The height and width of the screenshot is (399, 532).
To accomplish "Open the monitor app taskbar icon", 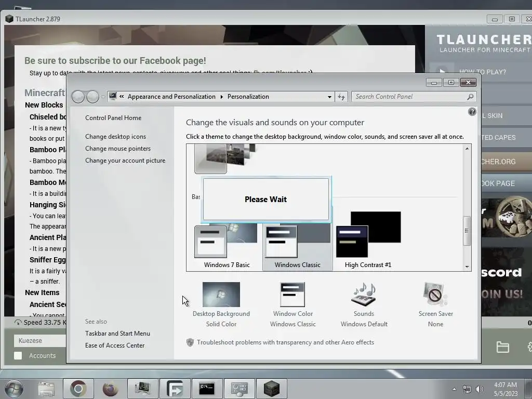I will pos(142,389).
